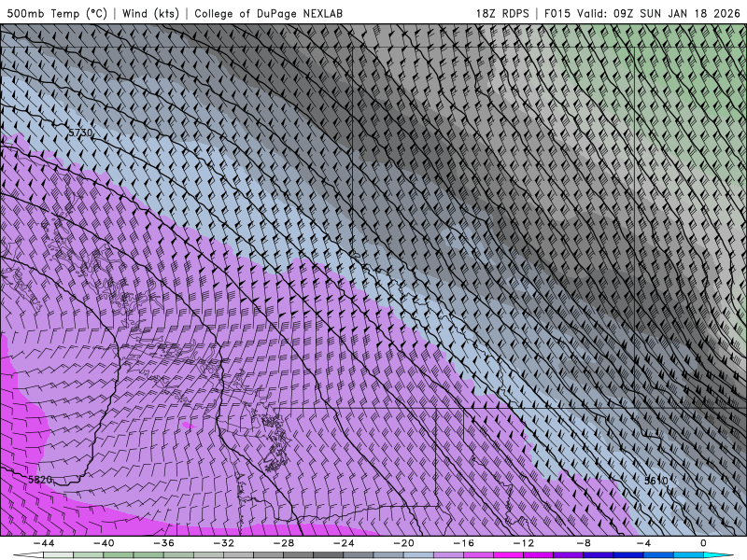Screen dimensions: 747x560
Task: Click the -16 colorbar tick label
Action: click(x=464, y=543)
